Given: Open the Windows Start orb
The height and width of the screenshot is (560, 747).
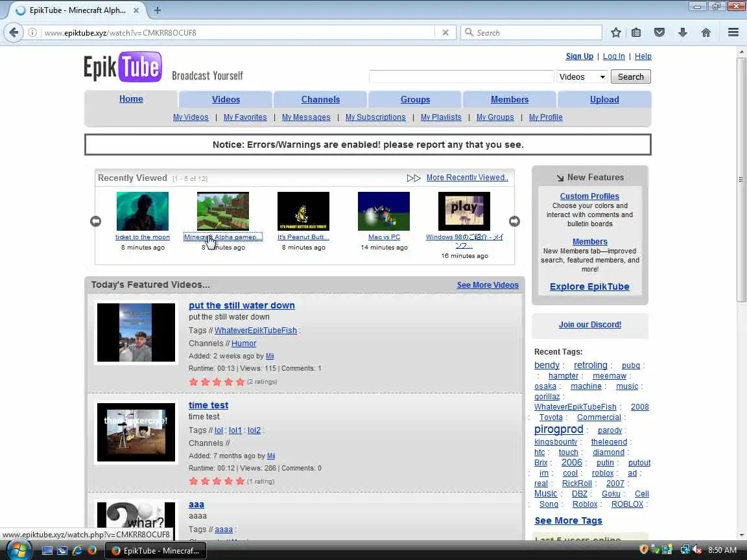Looking at the screenshot, I should pyautogui.click(x=18, y=550).
